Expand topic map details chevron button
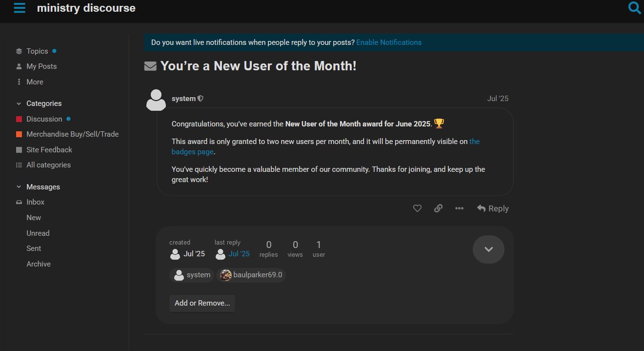The height and width of the screenshot is (351, 644). (x=488, y=249)
